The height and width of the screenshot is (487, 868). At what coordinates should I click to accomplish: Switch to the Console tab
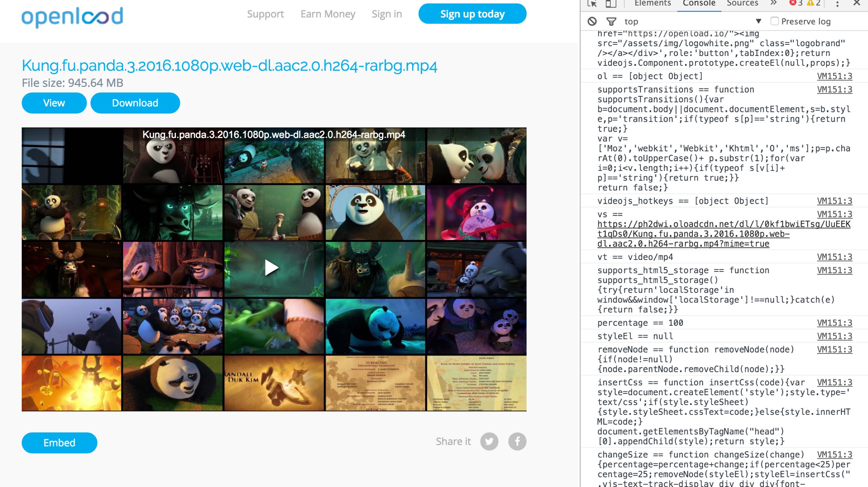[699, 3]
